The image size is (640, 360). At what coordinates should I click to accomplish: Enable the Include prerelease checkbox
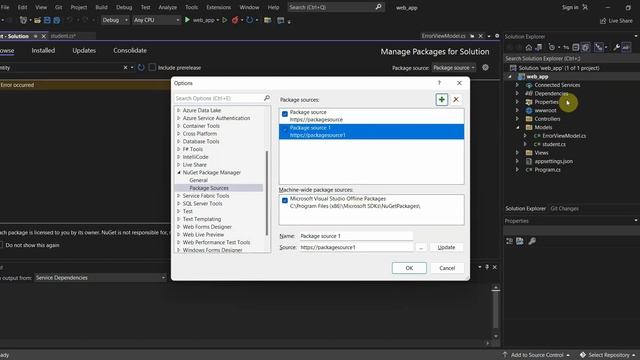(x=152, y=67)
